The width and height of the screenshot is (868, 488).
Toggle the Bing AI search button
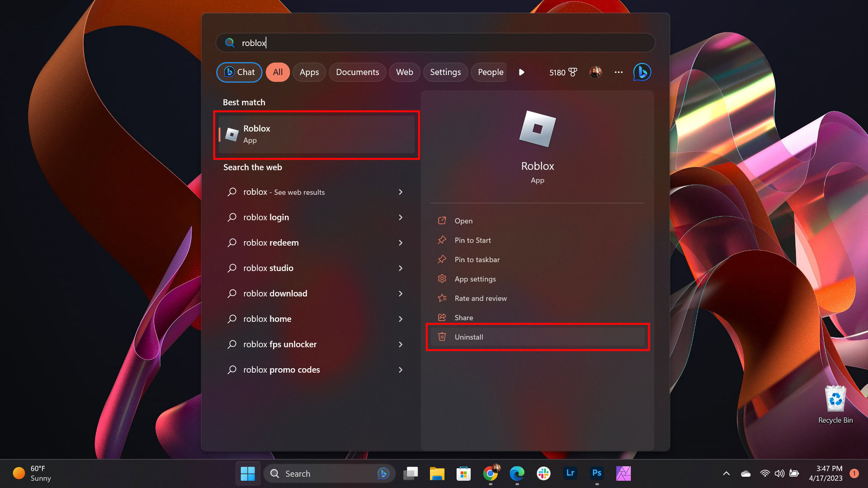tap(643, 72)
